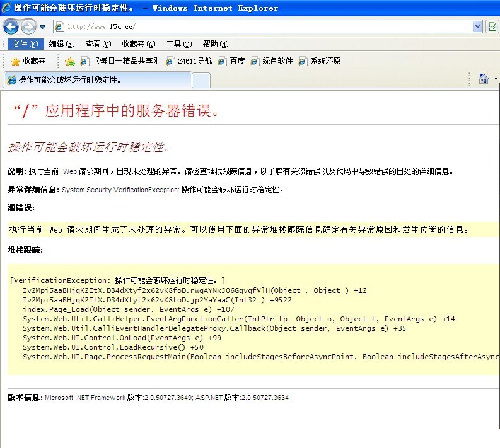Open the 帮助 (Help) menu
The image size is (500, 448).
pos(215,44)
